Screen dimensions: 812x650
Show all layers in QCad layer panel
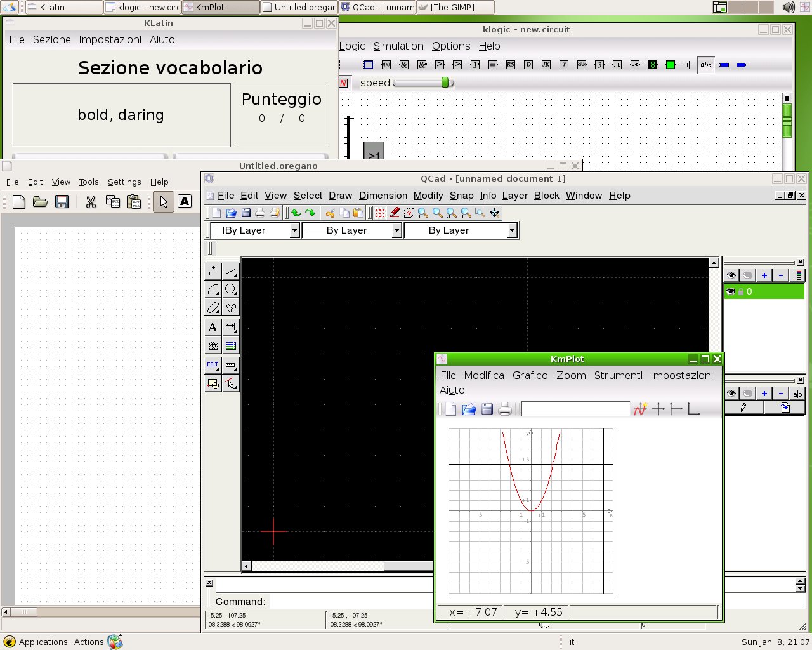click(731, 275)
